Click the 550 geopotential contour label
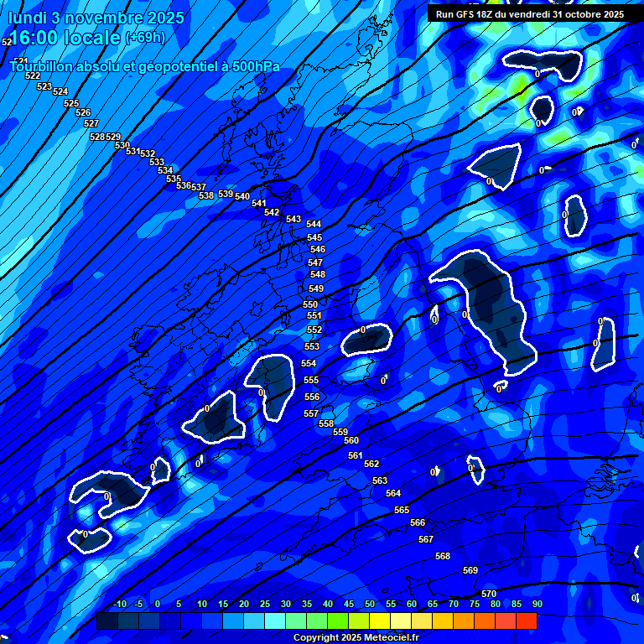 tap(310, 304)
